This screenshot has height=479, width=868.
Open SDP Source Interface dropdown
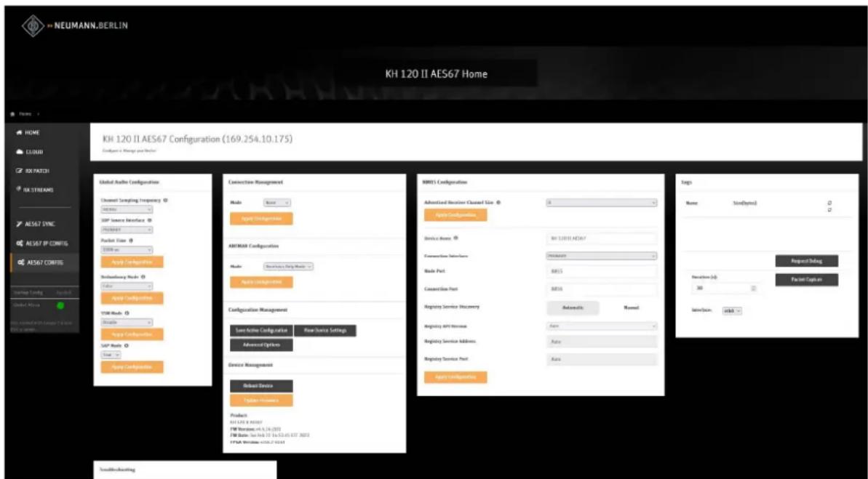point(127,230)
